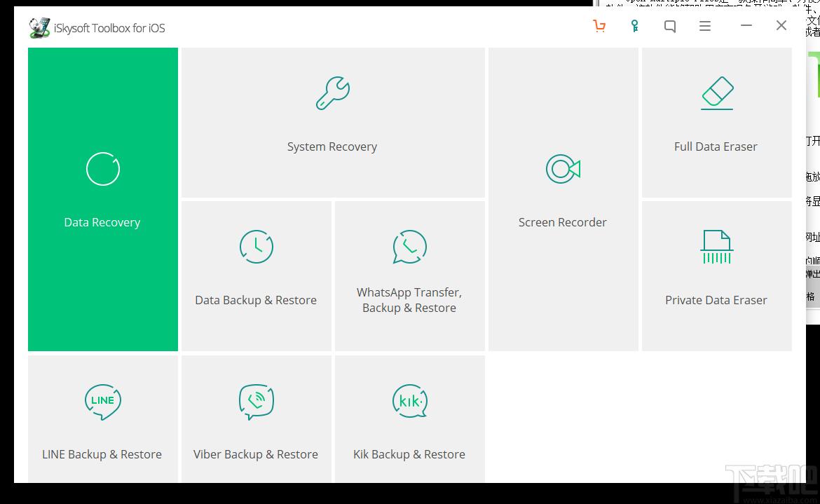Open Viber Backup & Restore label

256,454
